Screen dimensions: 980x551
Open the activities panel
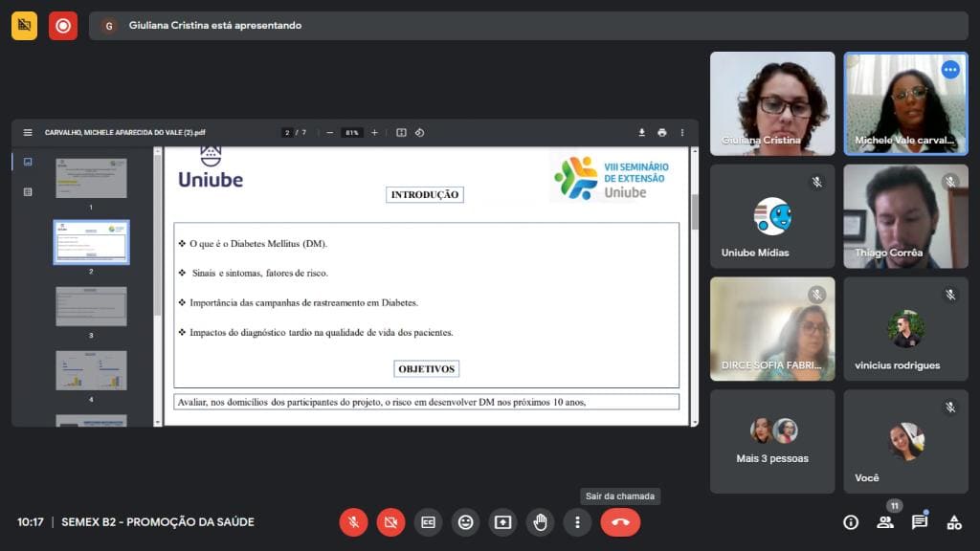click(954, 522)
